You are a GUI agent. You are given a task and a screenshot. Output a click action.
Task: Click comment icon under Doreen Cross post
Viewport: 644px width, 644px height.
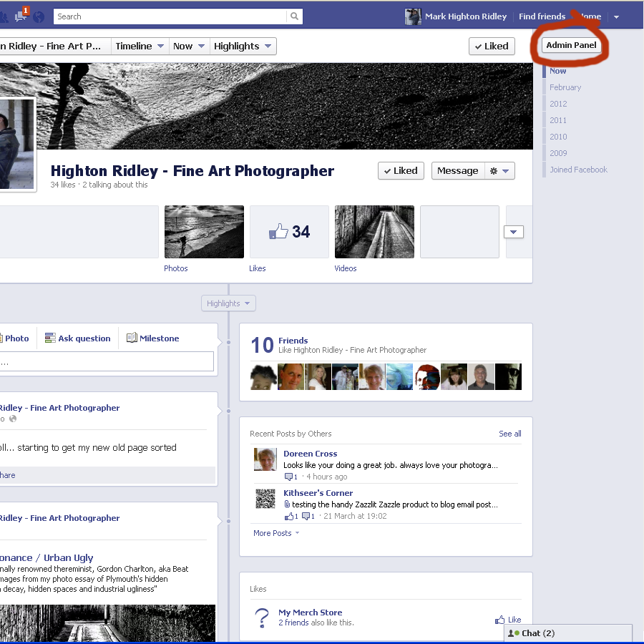289,477
